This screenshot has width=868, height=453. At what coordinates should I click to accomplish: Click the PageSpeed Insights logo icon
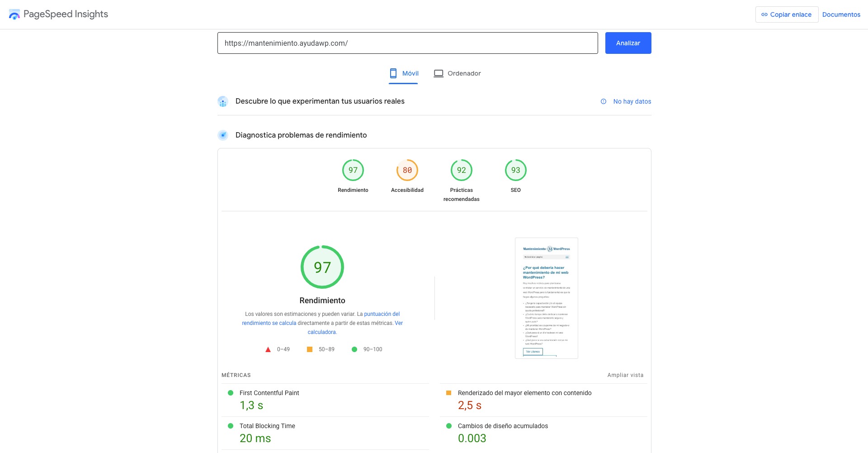point(14,14)
